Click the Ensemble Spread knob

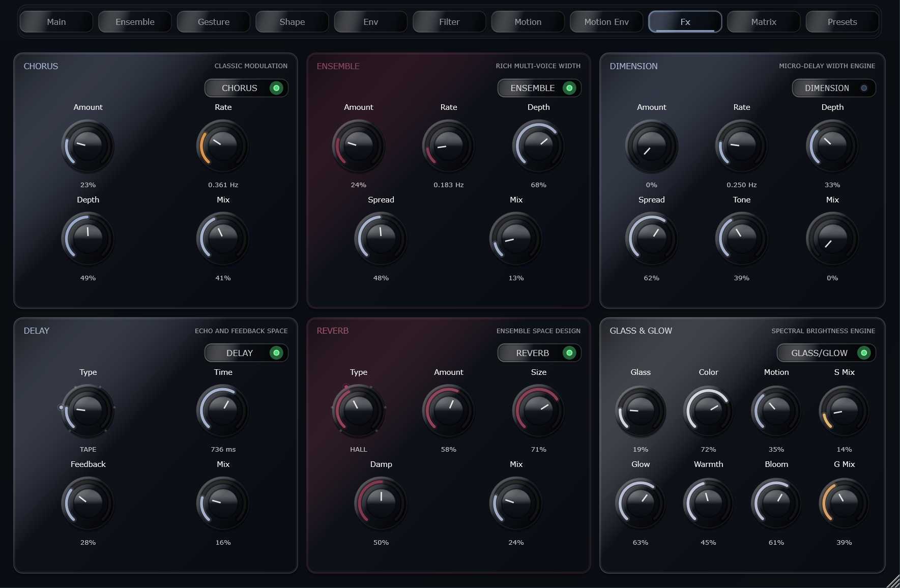tap(381, 239)
